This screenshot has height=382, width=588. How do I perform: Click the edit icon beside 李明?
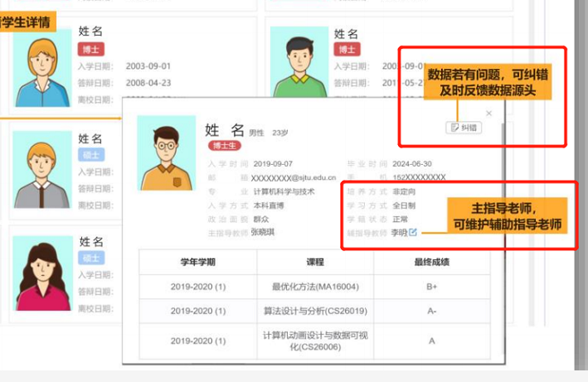pyautogui.click(x=413, y=232)
